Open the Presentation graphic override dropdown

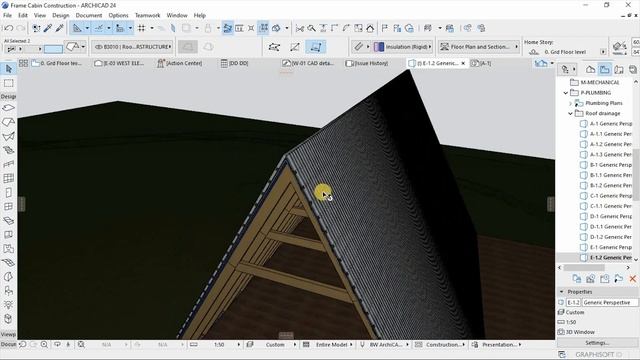501,345
